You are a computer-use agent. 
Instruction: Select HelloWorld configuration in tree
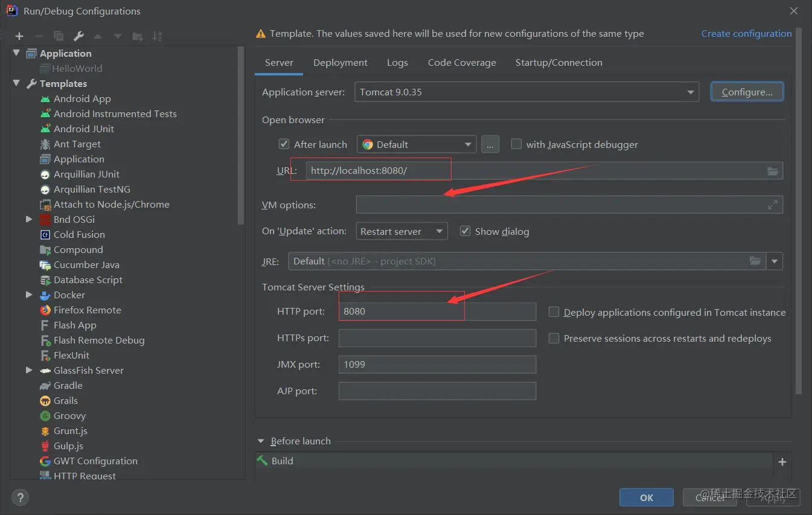[x=77, y=68]
